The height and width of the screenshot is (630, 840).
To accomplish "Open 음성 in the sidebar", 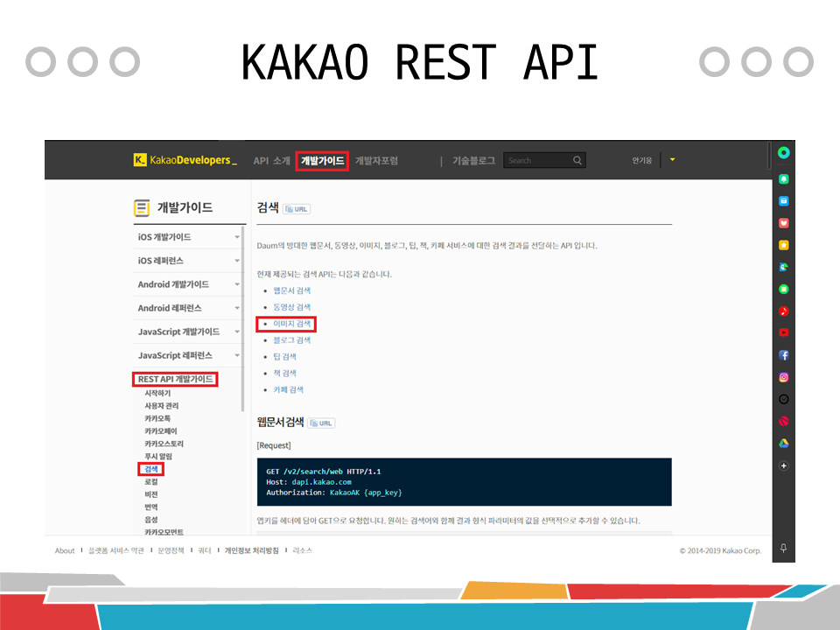I will 151,520.
